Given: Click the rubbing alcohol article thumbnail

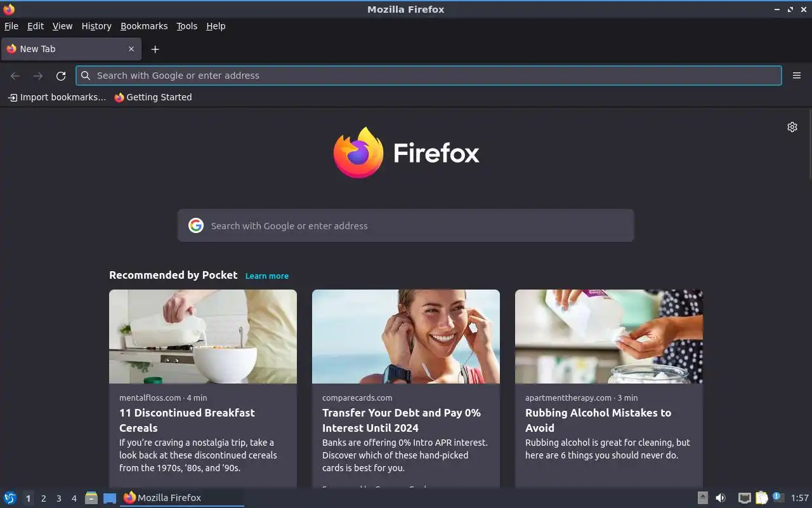Looking at the screenshot, I should (x=609, y=337).
